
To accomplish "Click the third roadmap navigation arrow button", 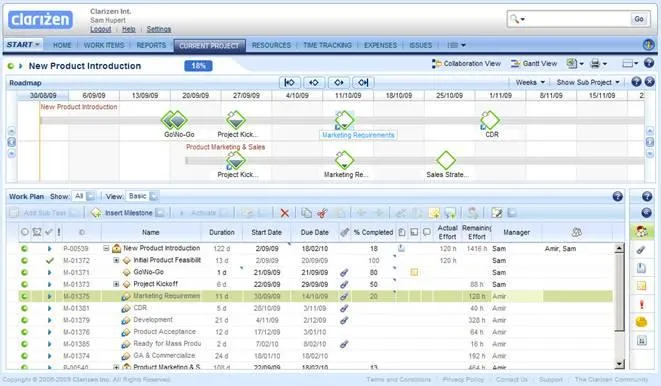I will coord(339,83).
